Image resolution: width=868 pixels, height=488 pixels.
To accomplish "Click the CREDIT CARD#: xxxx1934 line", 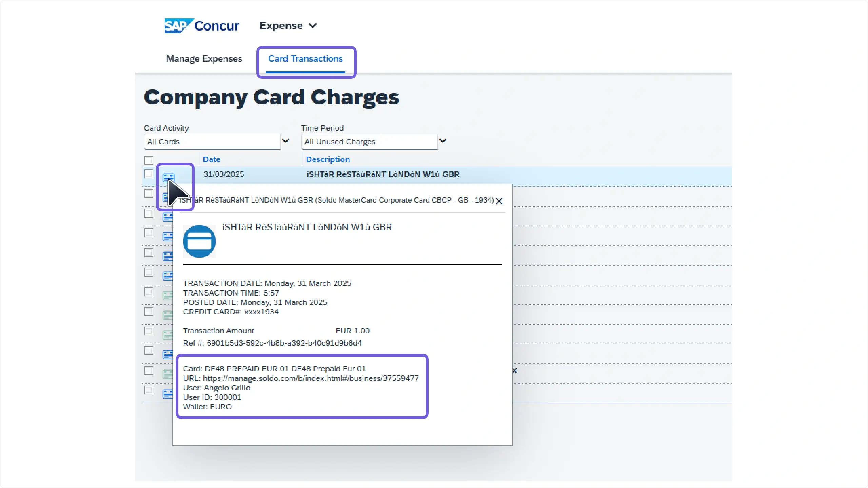I will (x=231, y=312).
